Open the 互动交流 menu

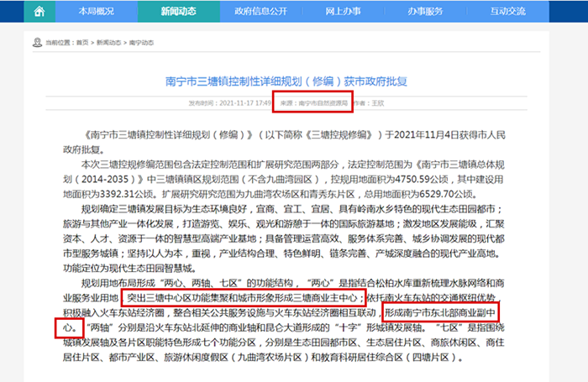(x=507, y=11)
